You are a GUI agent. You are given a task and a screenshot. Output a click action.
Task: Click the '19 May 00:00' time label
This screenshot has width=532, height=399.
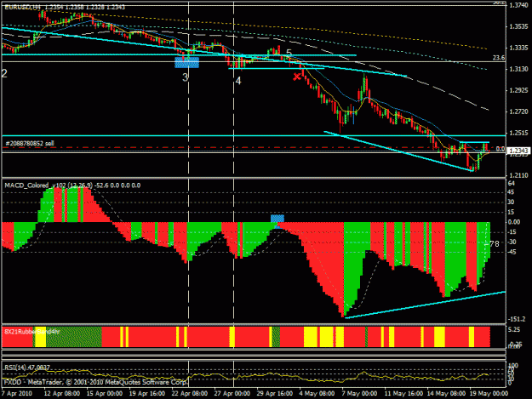coord(489,394)
